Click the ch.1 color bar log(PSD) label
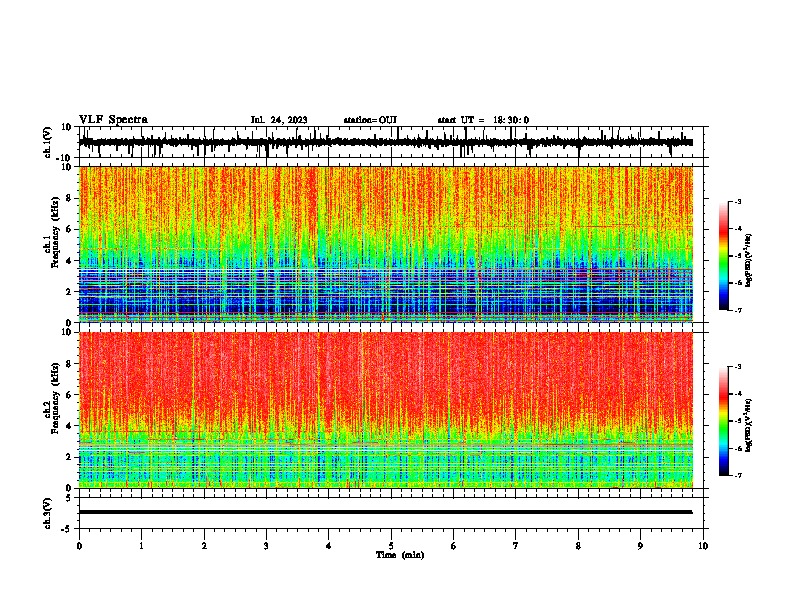The height and width of the screenshot is (612, 792). click(x=749, y=260)
